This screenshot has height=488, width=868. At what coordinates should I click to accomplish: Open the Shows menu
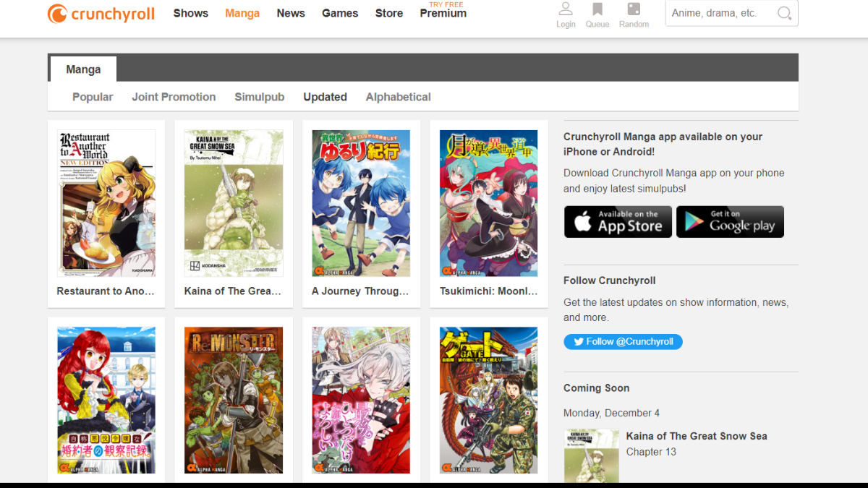tap(191, 13)
